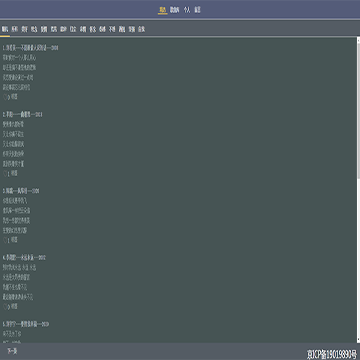This screenshot has height=360, width=360.
Task: Open the details link beside entry 2's heart
Action: tap(14, 174)
